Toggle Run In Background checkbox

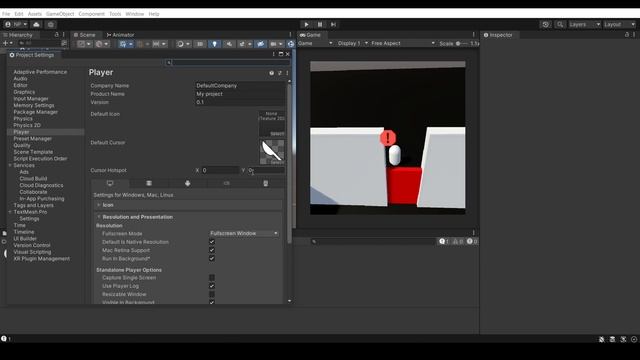(212, 258)
